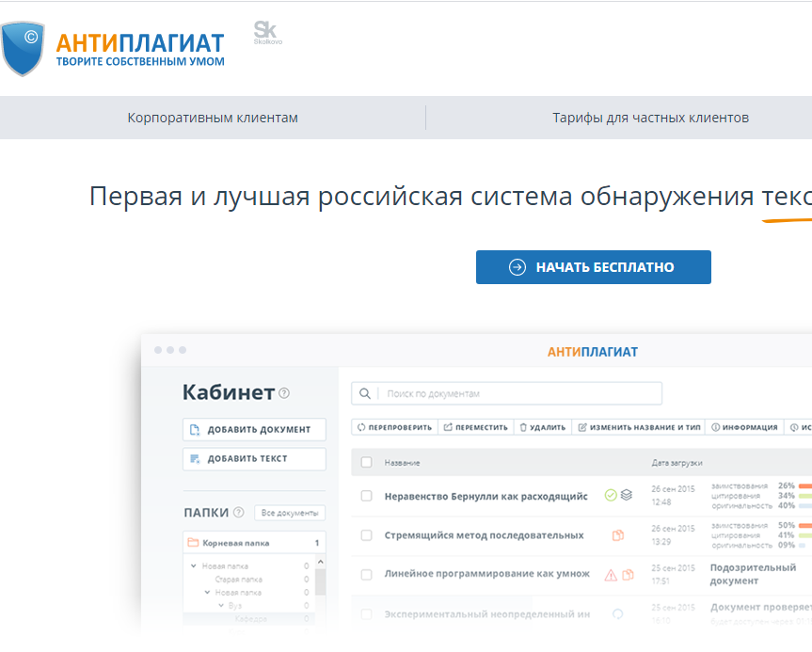
Task: Click the help icon next to Кабинет
Action: pyautogui.click(x=284, y=393)
